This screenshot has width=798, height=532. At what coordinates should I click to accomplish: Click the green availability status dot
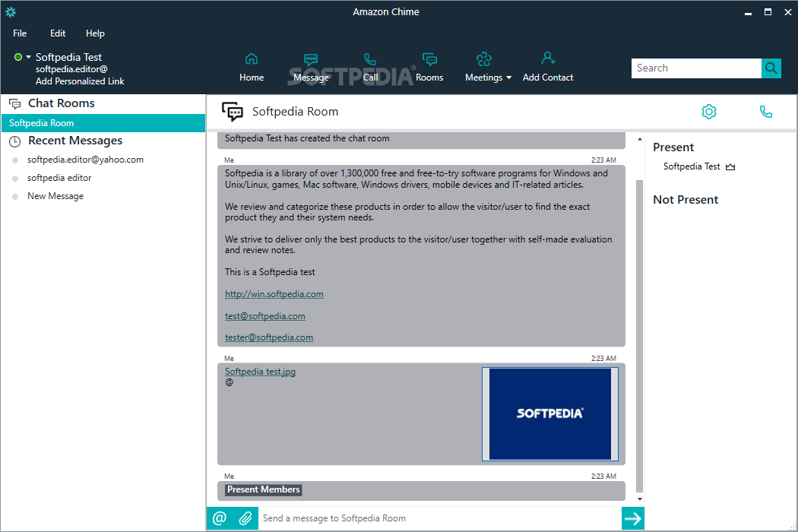coord(18,57)
